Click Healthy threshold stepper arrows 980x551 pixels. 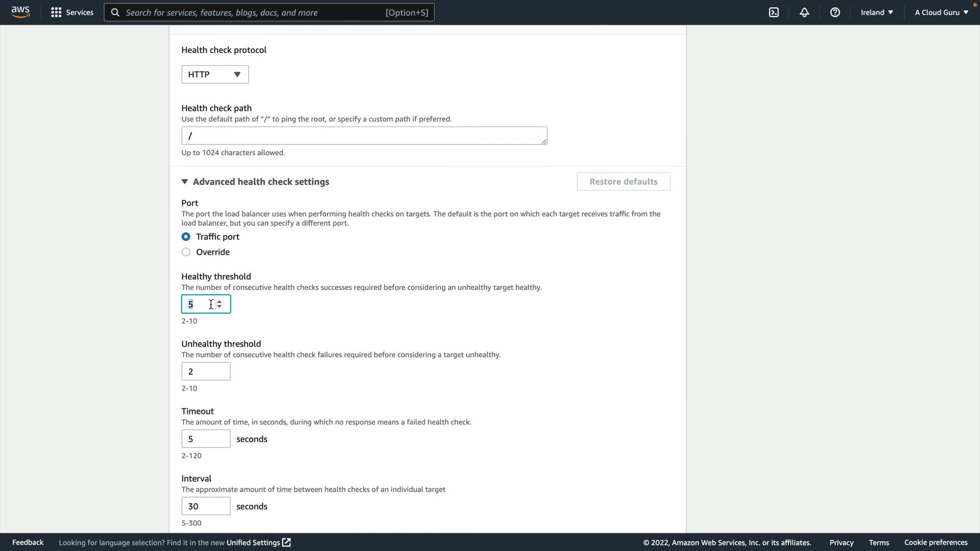pyautogui.click(x=219, y=304)
